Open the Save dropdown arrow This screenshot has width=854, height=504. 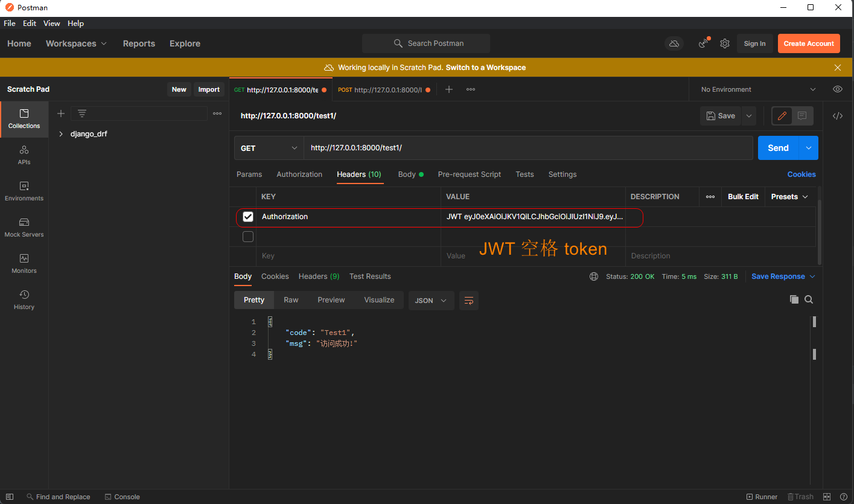click(749, 116)
